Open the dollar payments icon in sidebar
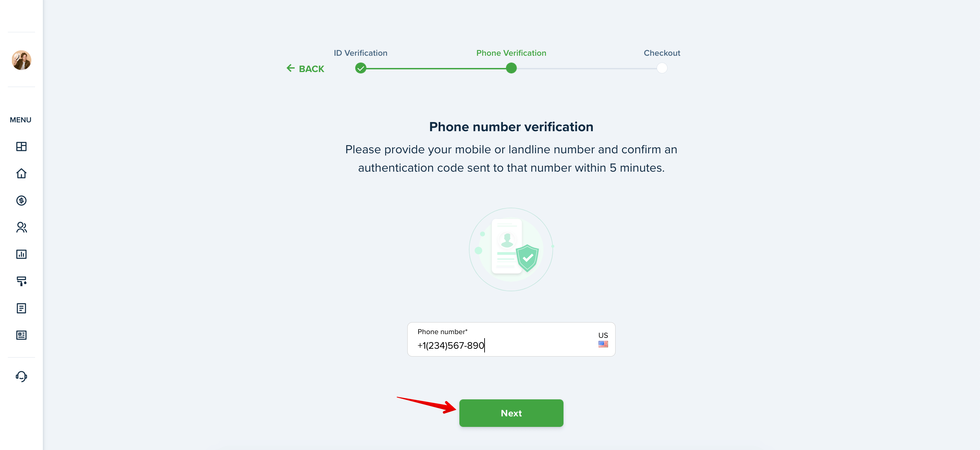980x450 pixels. 21,200
